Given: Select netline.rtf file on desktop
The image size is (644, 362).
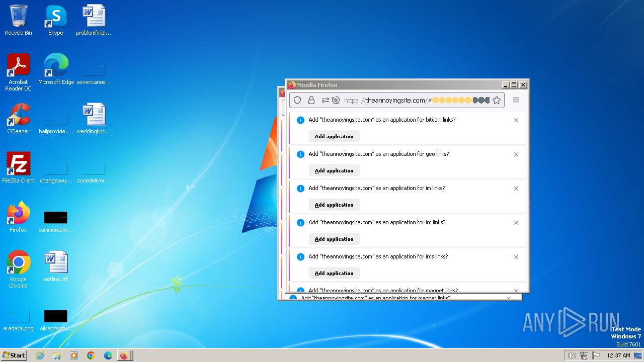Looking at the screenshot, I should pos(56,267).
